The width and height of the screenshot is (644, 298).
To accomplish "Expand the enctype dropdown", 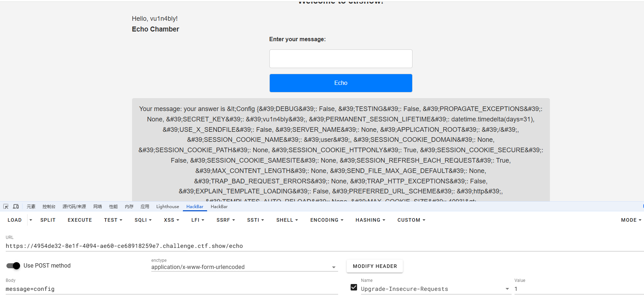I will point(333,267).
